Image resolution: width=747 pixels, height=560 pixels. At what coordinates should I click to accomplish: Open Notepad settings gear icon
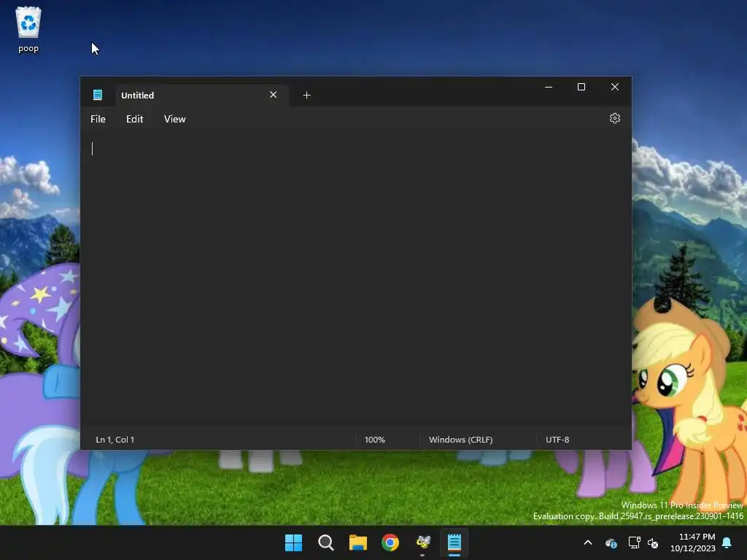[x=614, y=118]
